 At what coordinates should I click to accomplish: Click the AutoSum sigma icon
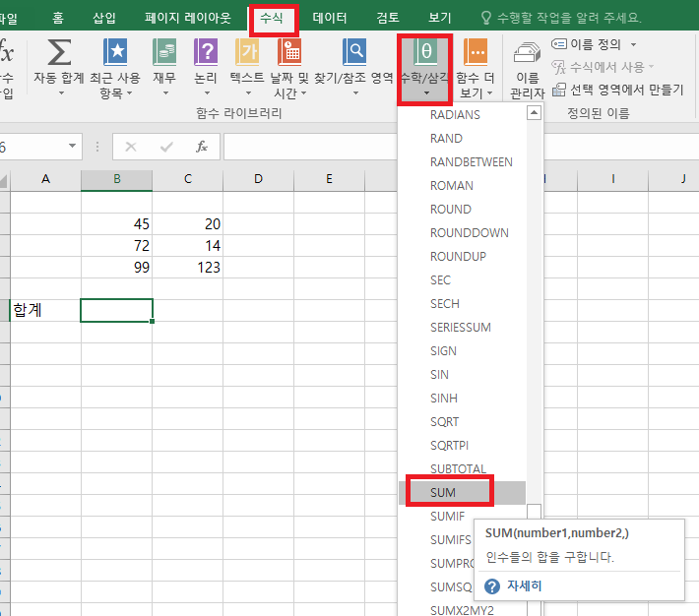[59, 52]
